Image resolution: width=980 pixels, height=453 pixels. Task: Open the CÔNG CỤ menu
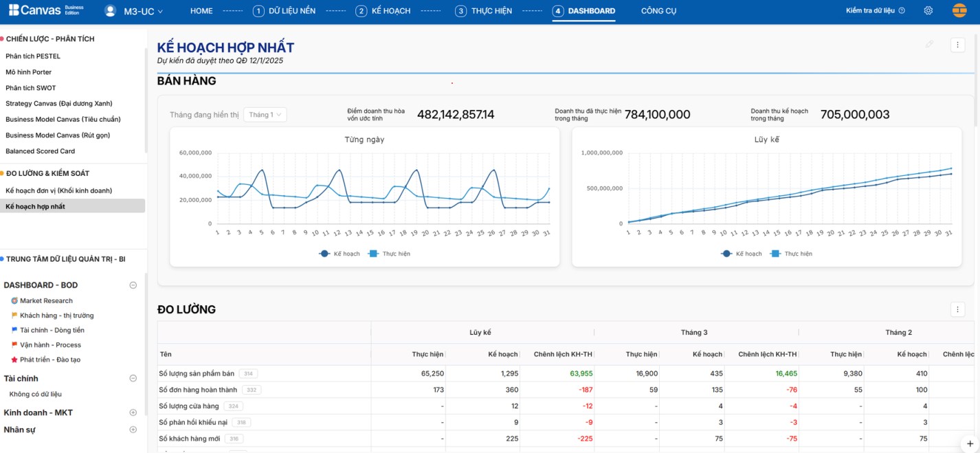click(x=658, y=11)
